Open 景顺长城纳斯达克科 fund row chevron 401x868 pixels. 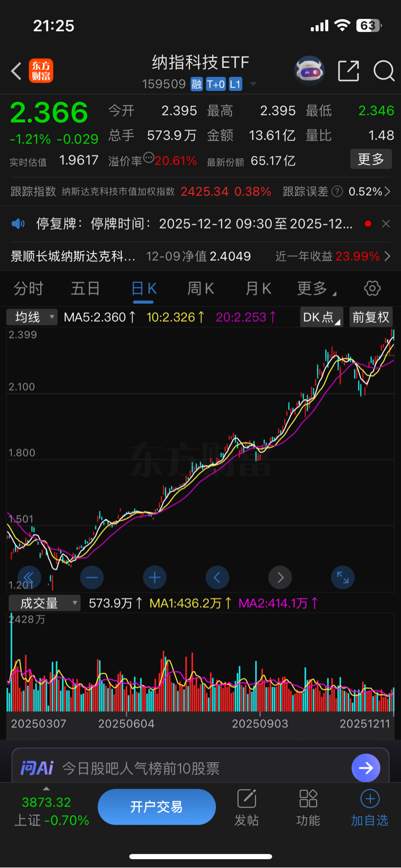tap(387, 256)
